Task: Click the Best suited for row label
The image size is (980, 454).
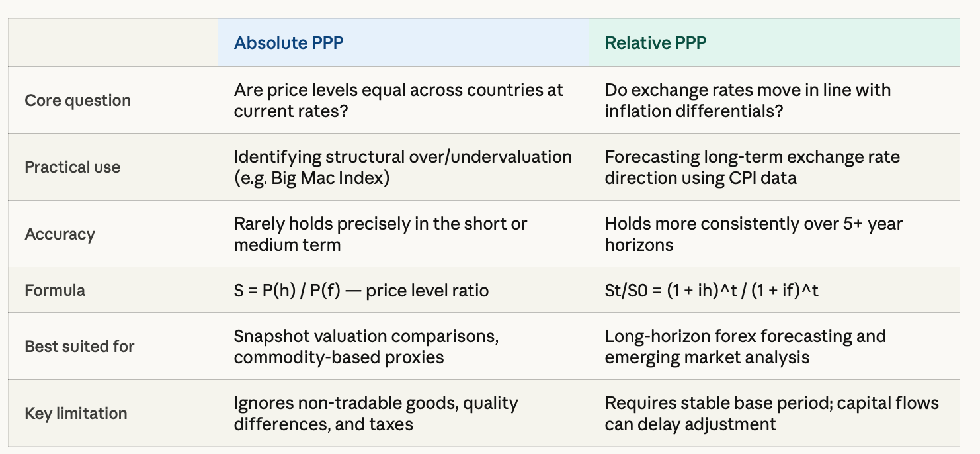Action: [80, 346]
